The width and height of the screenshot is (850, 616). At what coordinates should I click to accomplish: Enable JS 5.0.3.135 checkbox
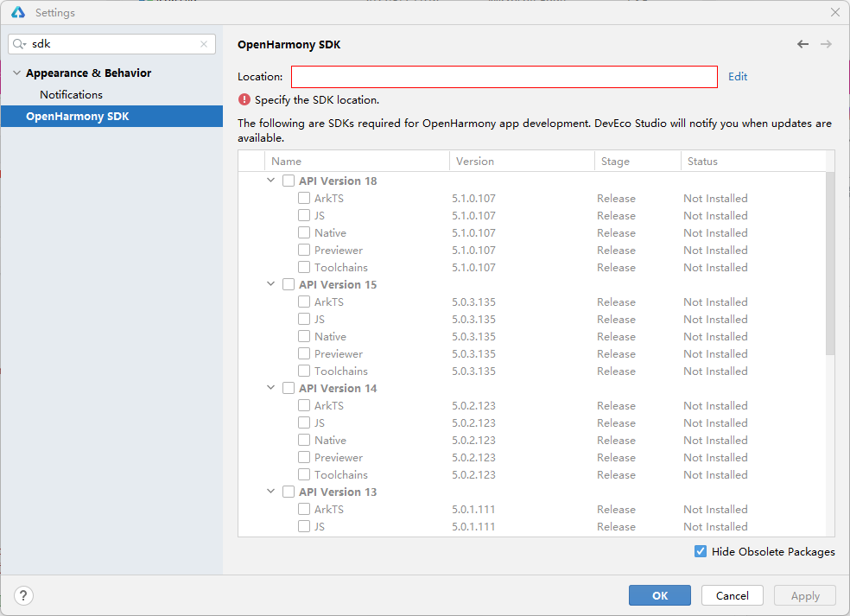pyautogui.click(x=304, y=319)
